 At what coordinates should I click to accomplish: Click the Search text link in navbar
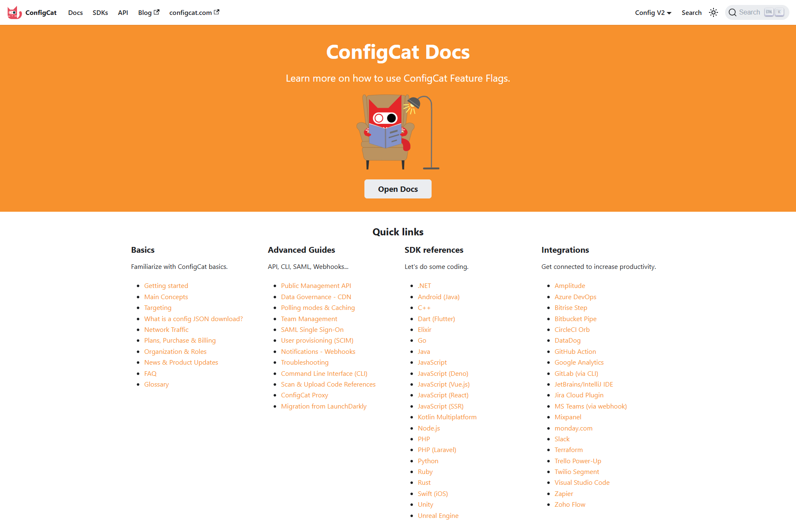pyautogui.click(x=691, y=12)
